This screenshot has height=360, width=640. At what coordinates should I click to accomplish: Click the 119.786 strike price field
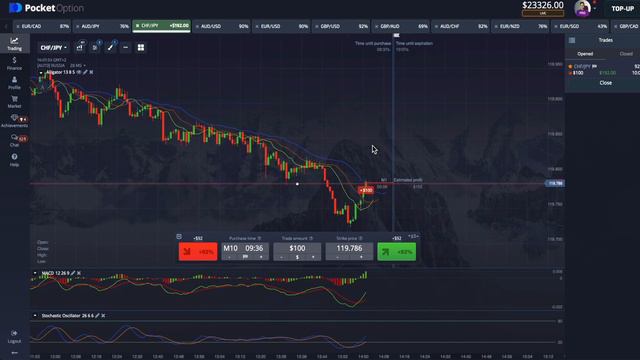pos(349,249)
